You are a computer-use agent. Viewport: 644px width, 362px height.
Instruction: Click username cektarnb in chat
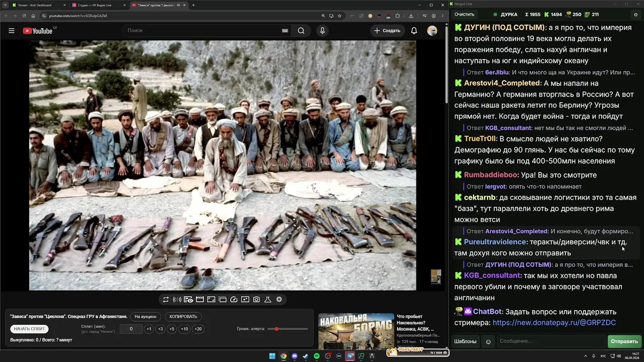click(480, 198)
